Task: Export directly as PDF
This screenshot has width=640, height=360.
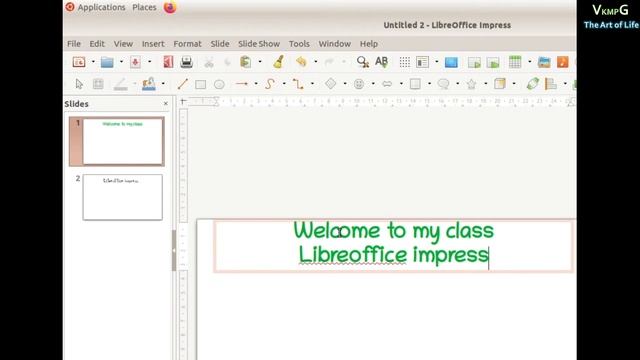Action: coord(168,62)
